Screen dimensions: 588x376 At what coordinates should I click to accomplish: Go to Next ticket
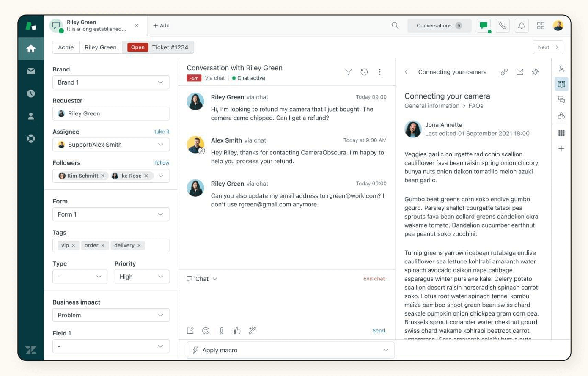coord(548,47)
